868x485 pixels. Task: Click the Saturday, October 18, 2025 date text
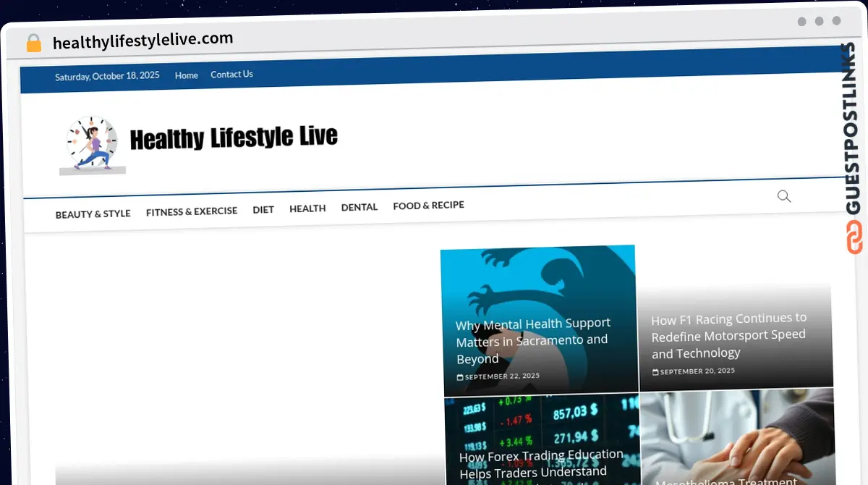point(107,76)
